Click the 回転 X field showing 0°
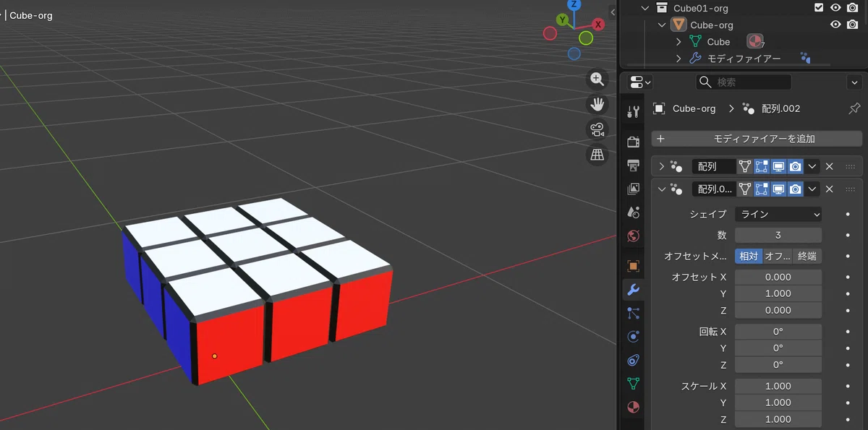This screenshot has height=430, width=868. coord(778,331)
